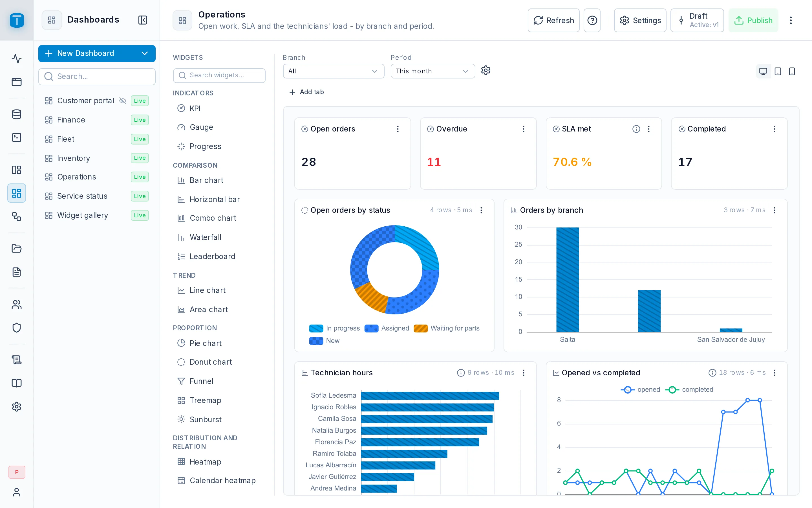Choose the Leaderboard widget
This screenshot has height=508, width=812.
219,257
